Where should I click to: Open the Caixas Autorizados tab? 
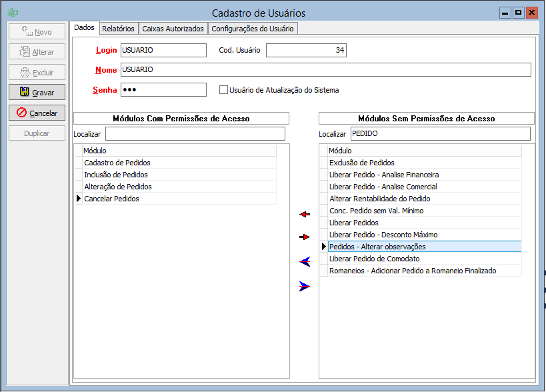click(x=173, y=29)
